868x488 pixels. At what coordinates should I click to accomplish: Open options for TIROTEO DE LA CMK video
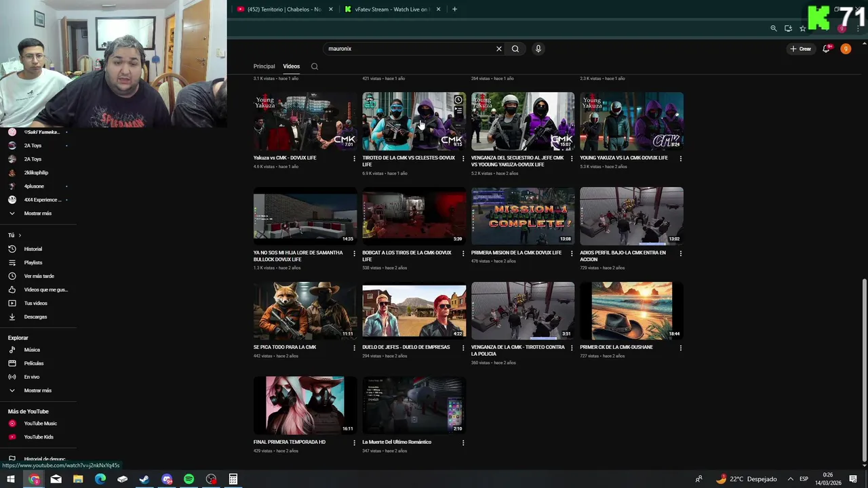[463, 159]
